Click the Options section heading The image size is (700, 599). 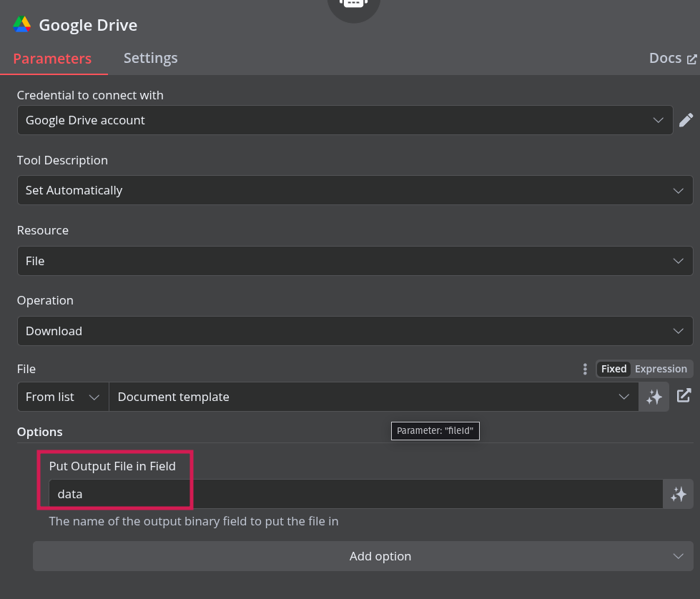[x=40, y=432]
